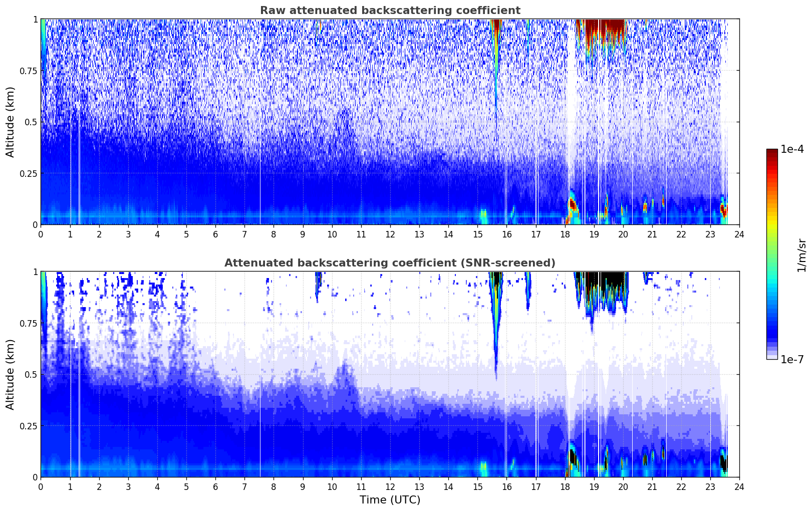Screen dimensions: 812x511
Task: Click hour "24" tick under the raw plot
Action: tap(739, 234)
